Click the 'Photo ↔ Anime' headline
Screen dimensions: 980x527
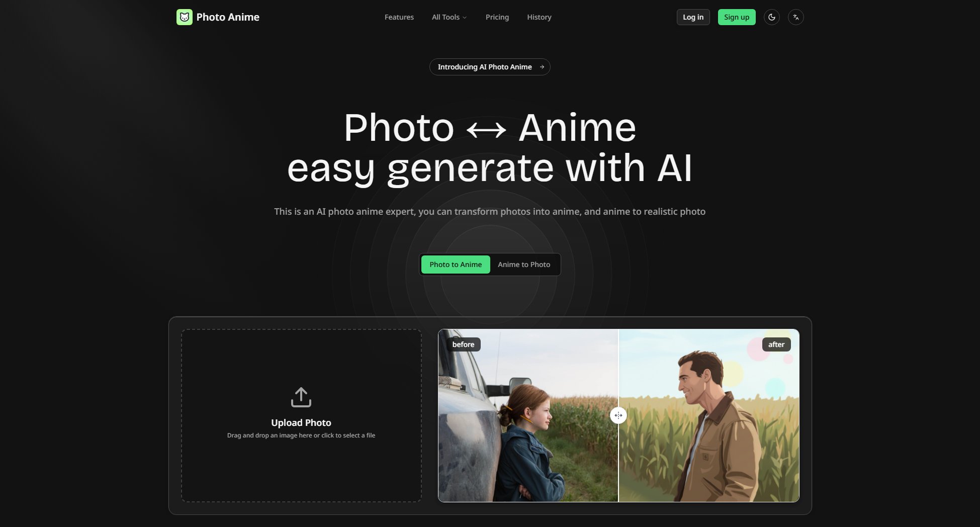490,128
